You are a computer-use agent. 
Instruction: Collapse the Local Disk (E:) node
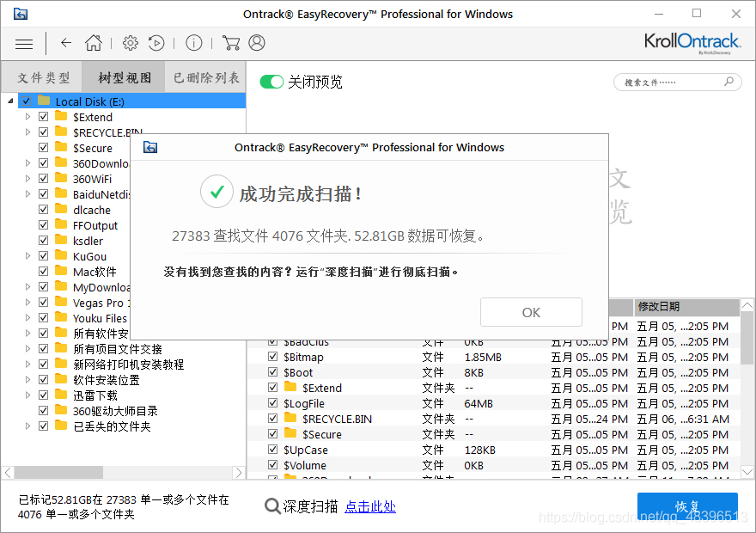point(9,101)
